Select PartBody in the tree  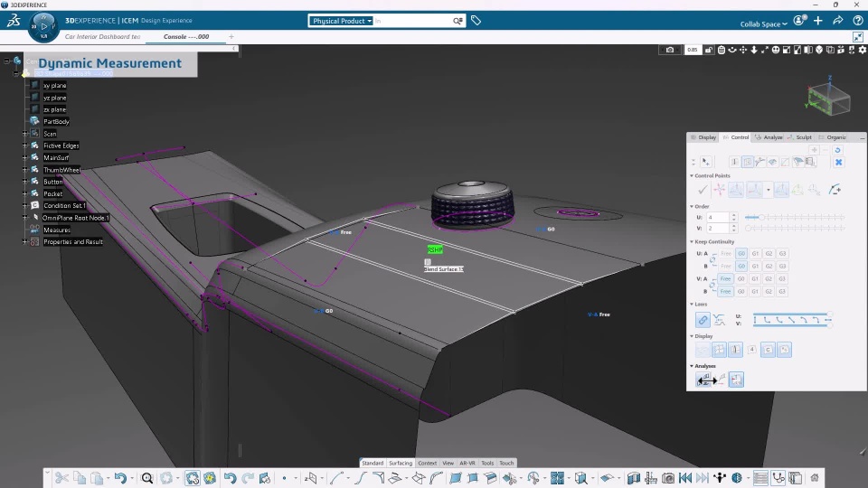(x=56, y=121)
